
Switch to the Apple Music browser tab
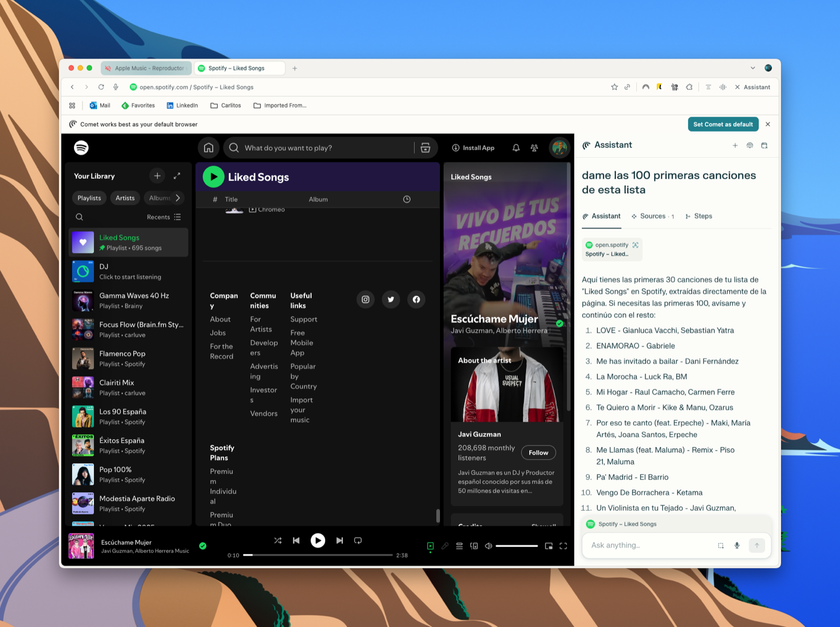pyautogui.click(x=146, y=68)
